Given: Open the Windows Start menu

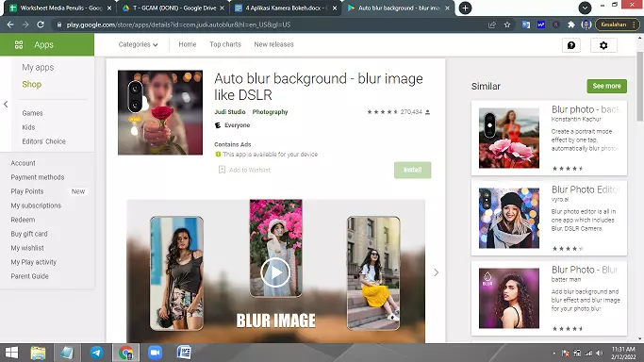Looking at the screenshot, I should [11, 353].
